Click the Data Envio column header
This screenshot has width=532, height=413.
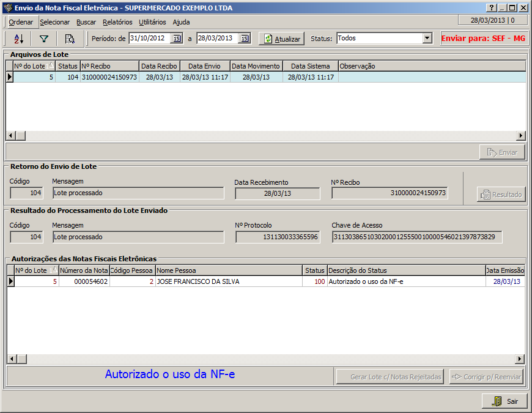point(205,66)
